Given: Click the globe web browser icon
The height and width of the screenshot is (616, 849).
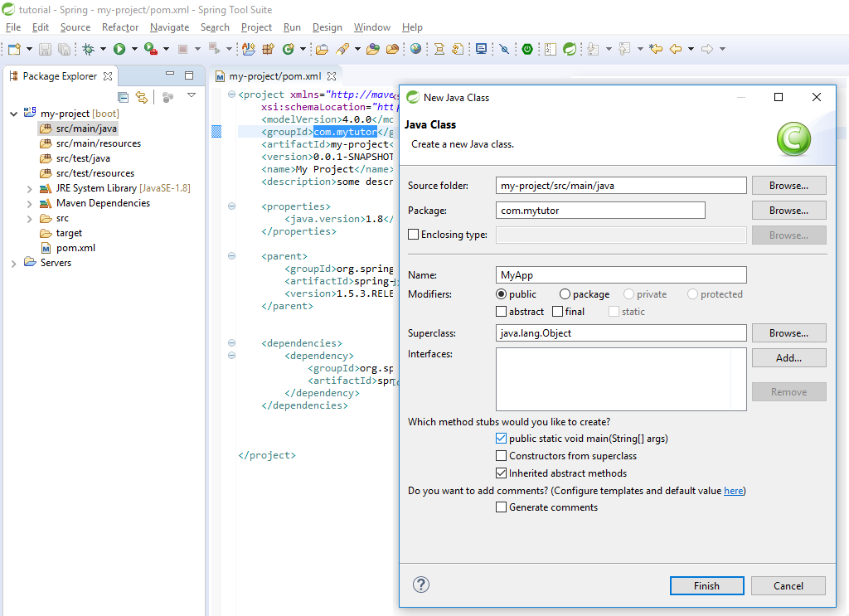Looking at the screenshot, I should (x=415, y=49).
